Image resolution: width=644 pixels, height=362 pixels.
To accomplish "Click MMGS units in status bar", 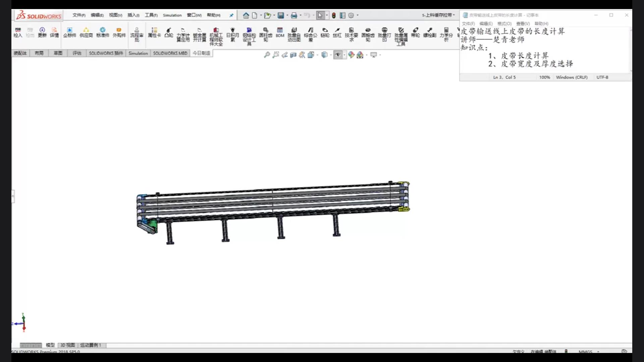I will pyautogui.click(x=585, y=351).
